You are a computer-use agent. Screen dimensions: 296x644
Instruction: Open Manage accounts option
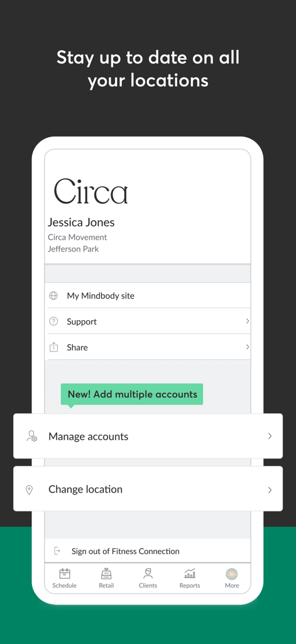(x=148, y=436)
